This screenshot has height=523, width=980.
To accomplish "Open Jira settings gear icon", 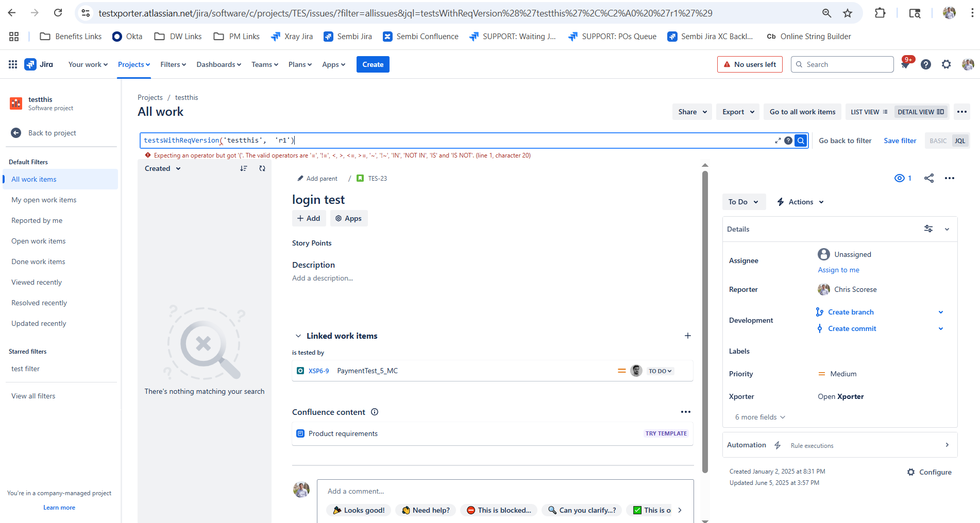I will coord(947,64).
